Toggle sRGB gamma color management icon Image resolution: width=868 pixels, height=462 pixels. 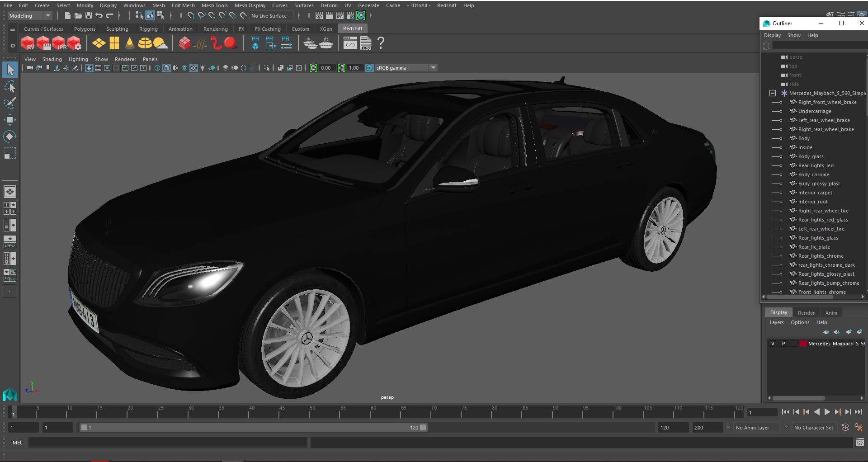click(369, 68)
